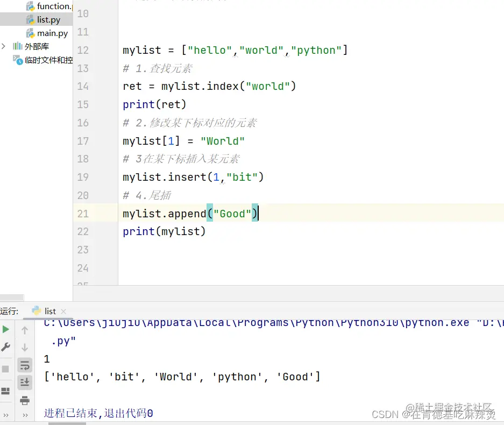Screen dimensions: 504x425
Task: Click the python.exe command path line
Action: tap(273, 323)
